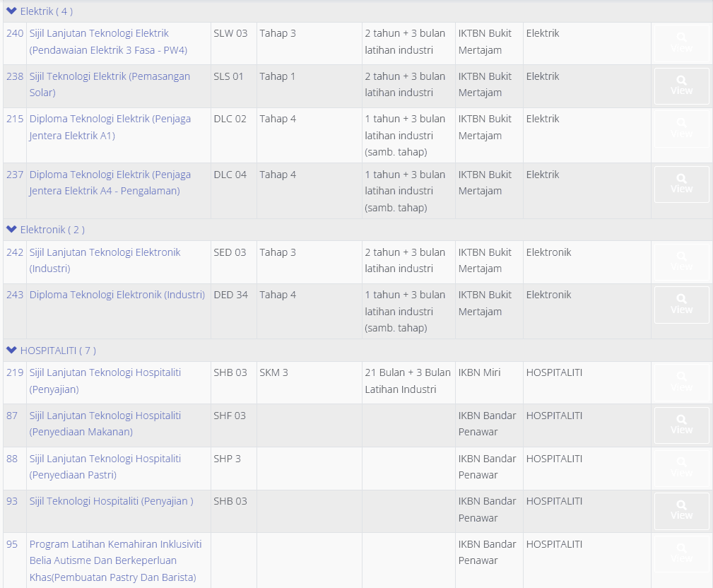View the IKBN Miri Penyajian course
The width and height of the screenshot is (713, 588).
coord(681,382)
